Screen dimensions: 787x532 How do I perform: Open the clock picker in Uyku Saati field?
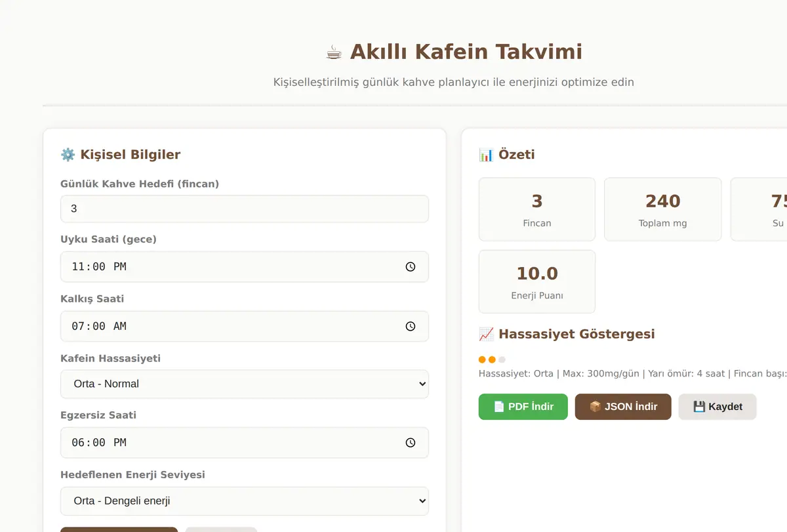pyautogui.click(x=411, y=267)
